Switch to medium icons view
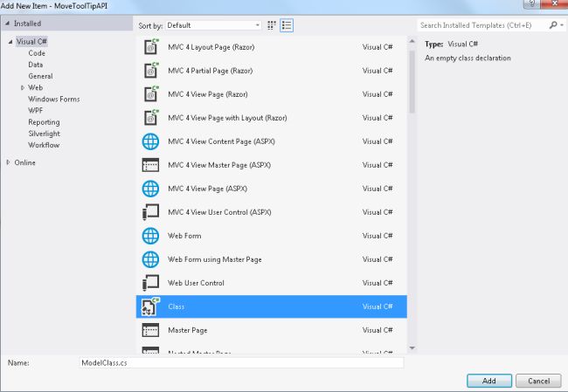Viewport: 568px width, 392px height. click(272, 25)
